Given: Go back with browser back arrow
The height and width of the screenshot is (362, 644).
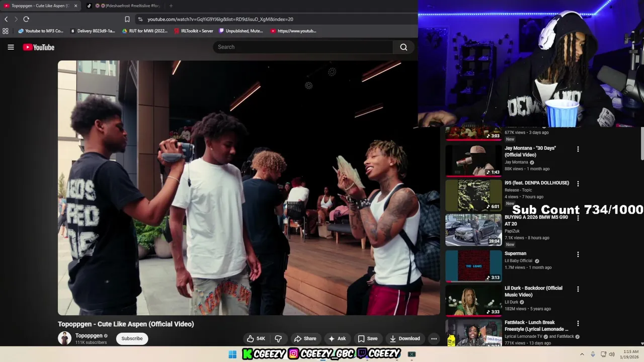Looking at the screenshot, I should pyautogui.click(x=6, y=19).
